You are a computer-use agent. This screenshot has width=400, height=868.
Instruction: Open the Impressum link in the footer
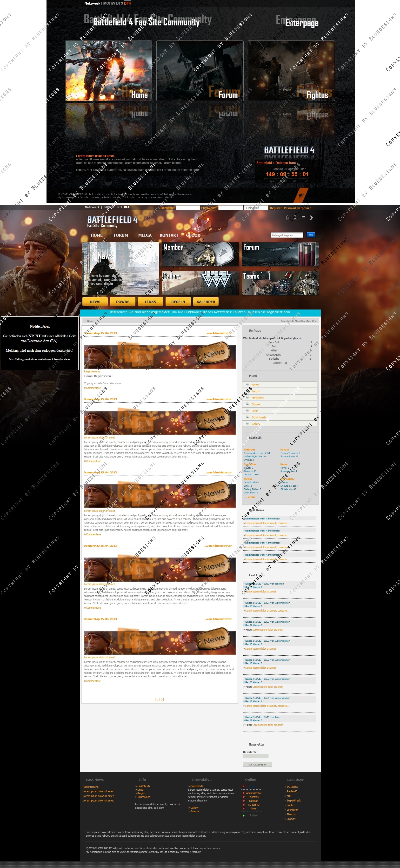(x=144, y=797)
